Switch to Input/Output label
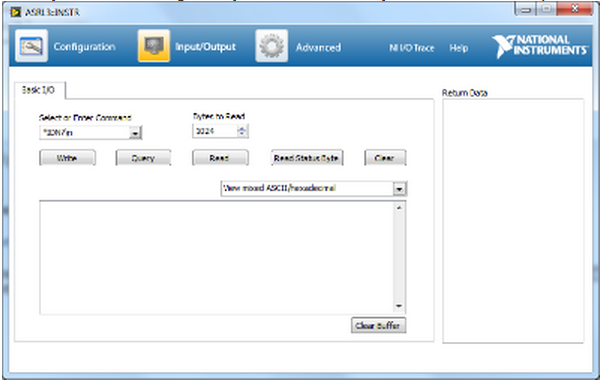Image resolution: width=602 pixels, height=381 pixels. 205,46
